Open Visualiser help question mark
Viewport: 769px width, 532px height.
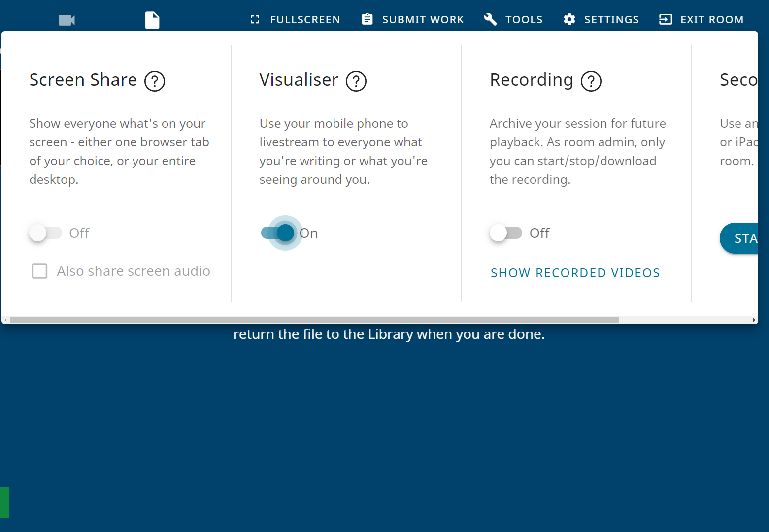tap(356, 81)
